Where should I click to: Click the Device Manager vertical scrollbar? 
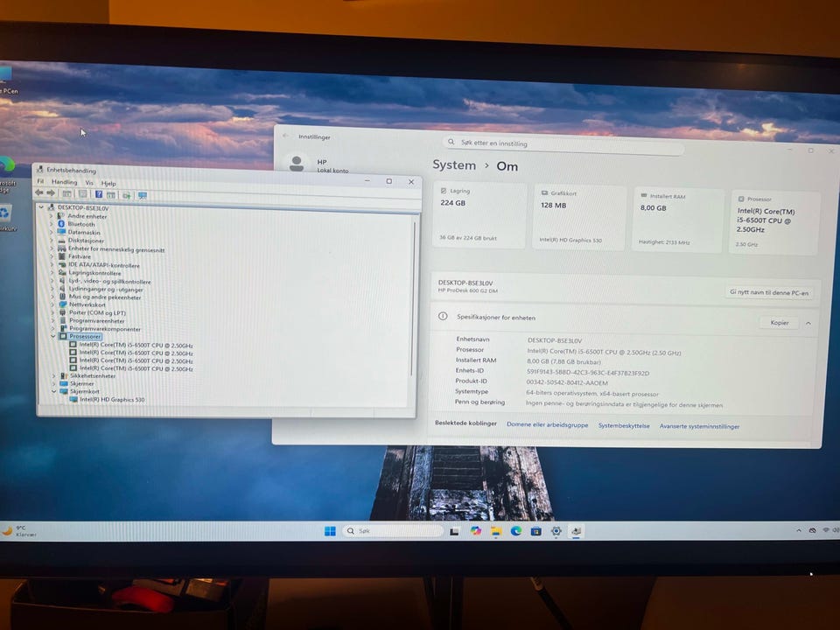click(412, 299)
